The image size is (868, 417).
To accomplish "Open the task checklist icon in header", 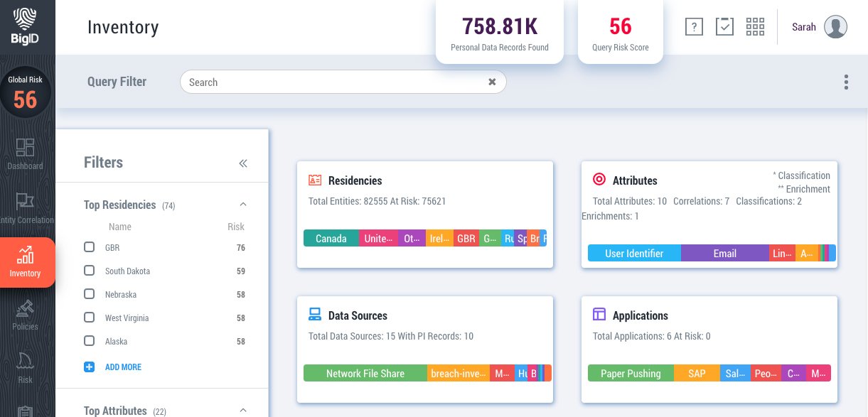I will tap(724, 27).
